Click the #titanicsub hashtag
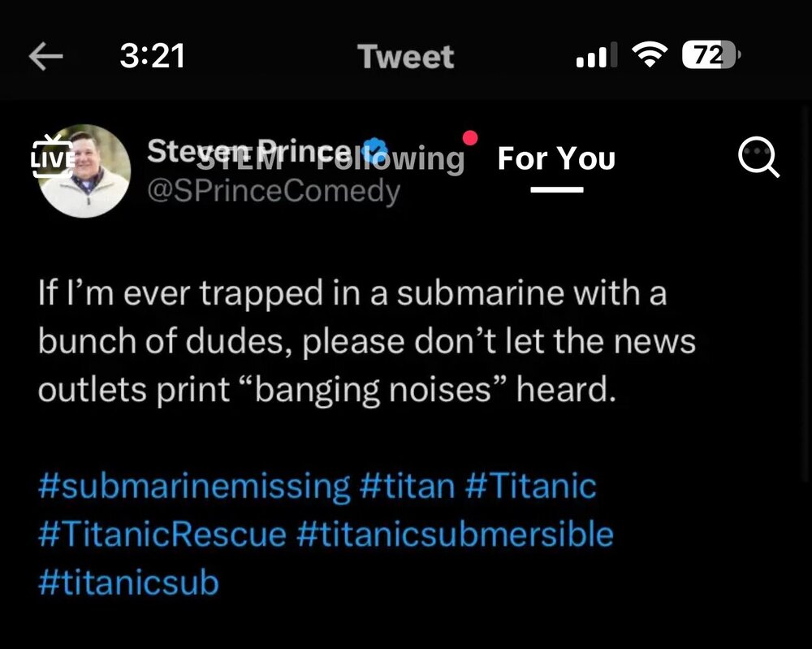The height and width of the screenshot is (649, 812). [x=127, y=582]
